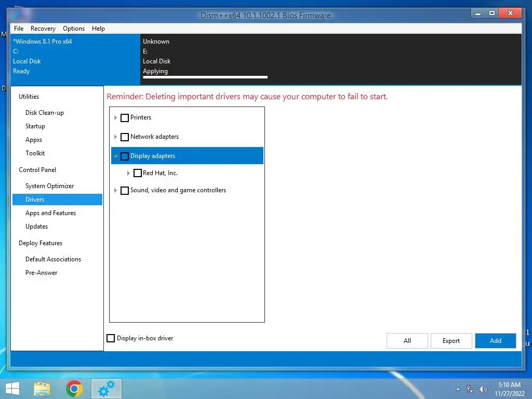Select the Dism++ gears taskbar icon

coord(106,389)
